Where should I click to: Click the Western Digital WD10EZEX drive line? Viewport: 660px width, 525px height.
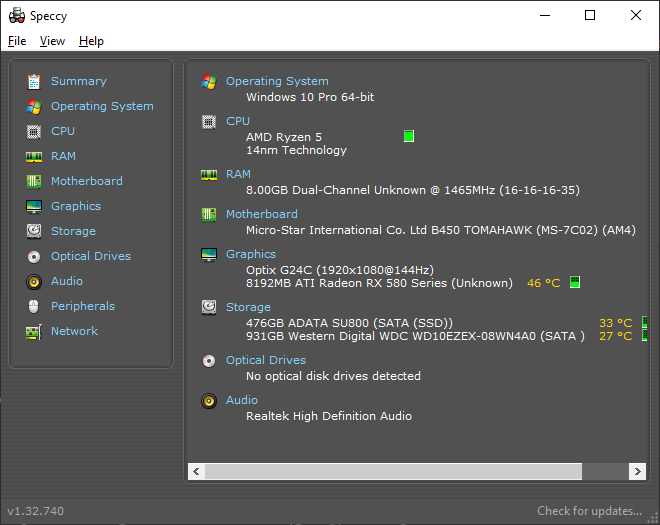point(415,336)
